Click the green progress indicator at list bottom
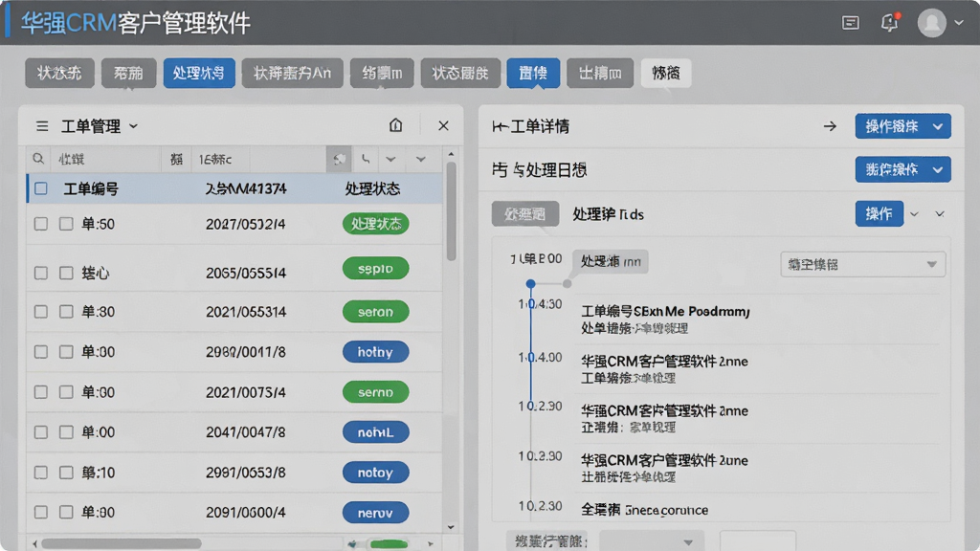Image resolution: width=980 pixels, height=551 pixels. click(x=389, y=544)
